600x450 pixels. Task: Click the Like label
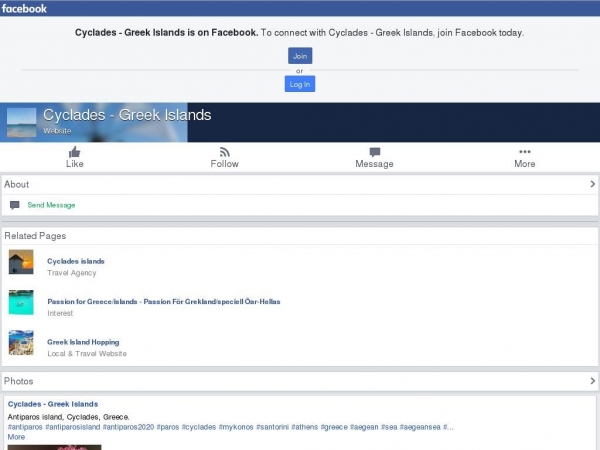(x=75, y=164)
